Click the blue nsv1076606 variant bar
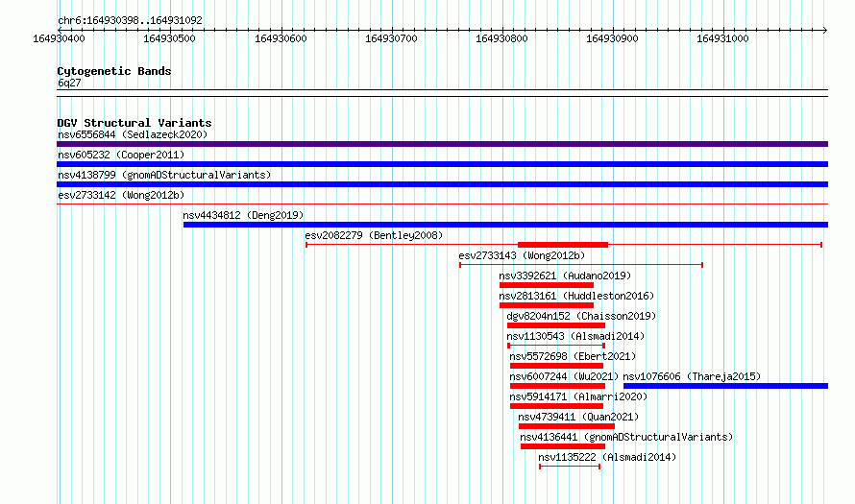855x504 pixels. 725,386
